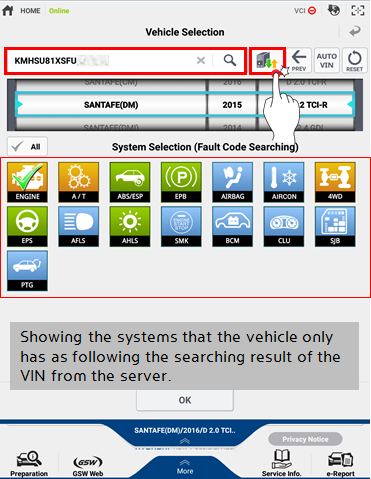Toggle the All systems checkbox
This screenshot has height=479, width=371.
27,146
